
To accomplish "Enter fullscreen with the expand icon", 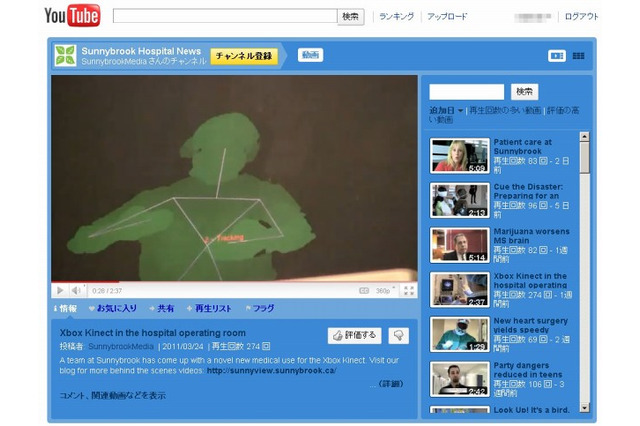I will pyautogui.click(x=409, y=291).
